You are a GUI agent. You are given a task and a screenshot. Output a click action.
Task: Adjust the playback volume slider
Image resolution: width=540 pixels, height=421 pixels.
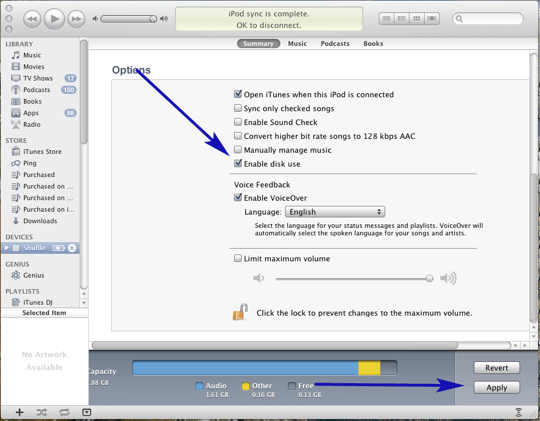(129, 19)
